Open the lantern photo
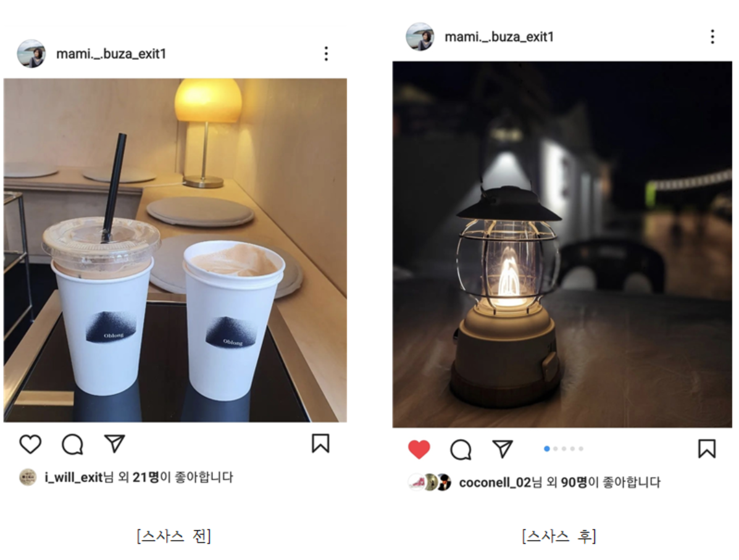The width and height of the screenshot is (739, 560). (562, 244)
